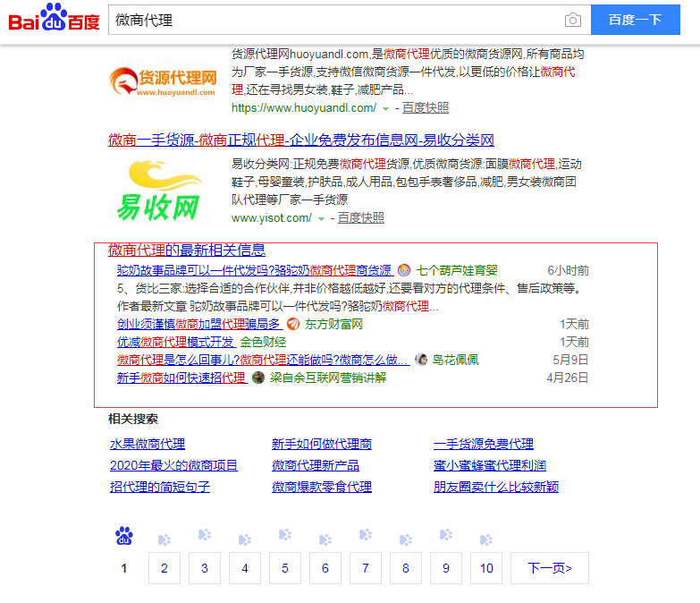
Task: Click the 易收网 site logo thumbnail
Action: [158, 190]
